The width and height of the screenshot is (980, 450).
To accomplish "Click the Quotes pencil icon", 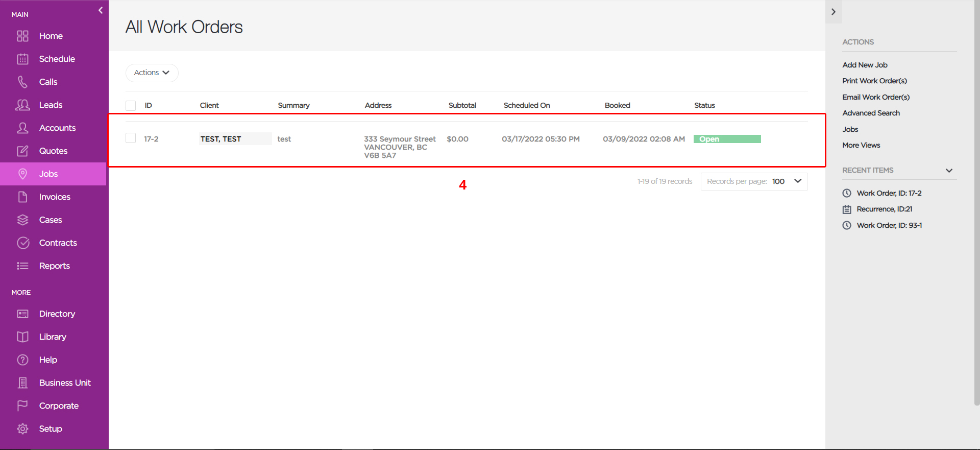I will pos(22,151).
